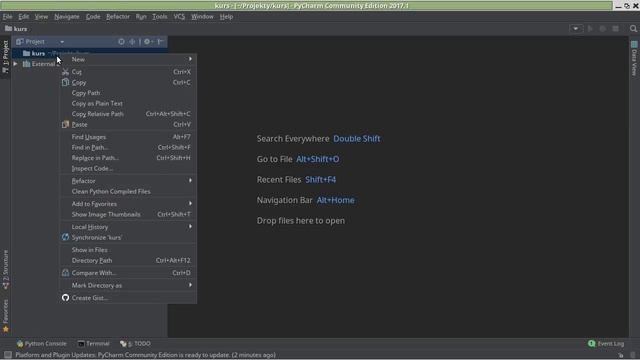Click the Alt+Shift+O shortcut hint

[x=318, y=159]
